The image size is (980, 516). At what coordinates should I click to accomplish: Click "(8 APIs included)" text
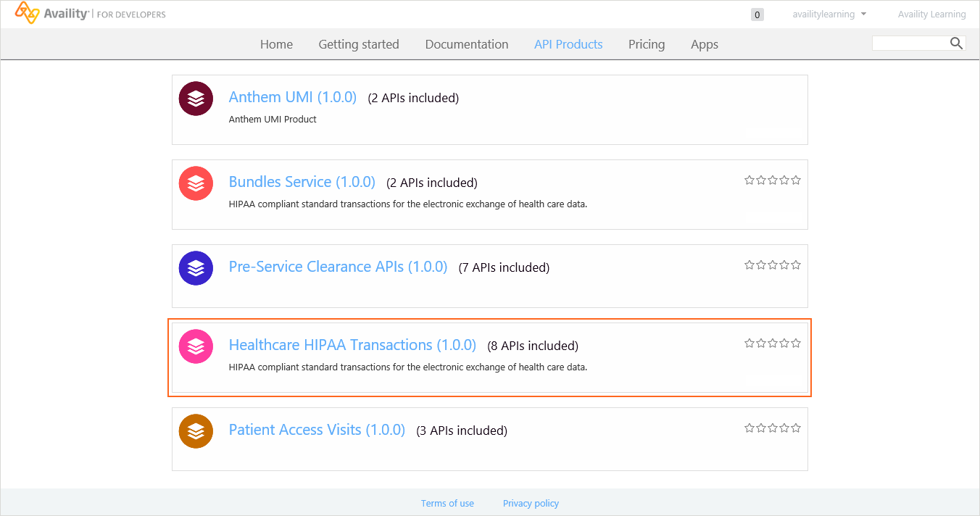point(533,346)
